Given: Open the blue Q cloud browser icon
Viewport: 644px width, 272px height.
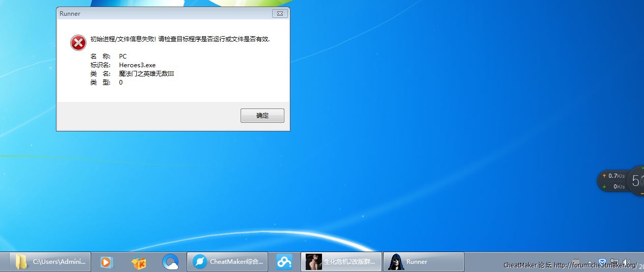Looking at the screenshot, I should (x=170, y=262).
